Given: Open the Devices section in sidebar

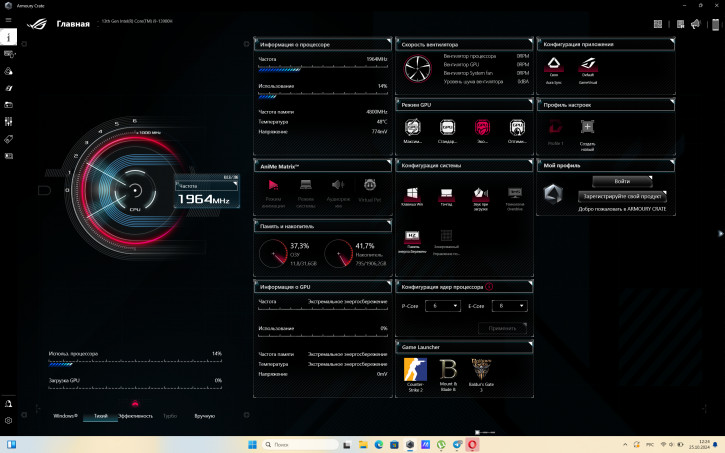Looking at the screenshot, I should click(x=9, y=54).
